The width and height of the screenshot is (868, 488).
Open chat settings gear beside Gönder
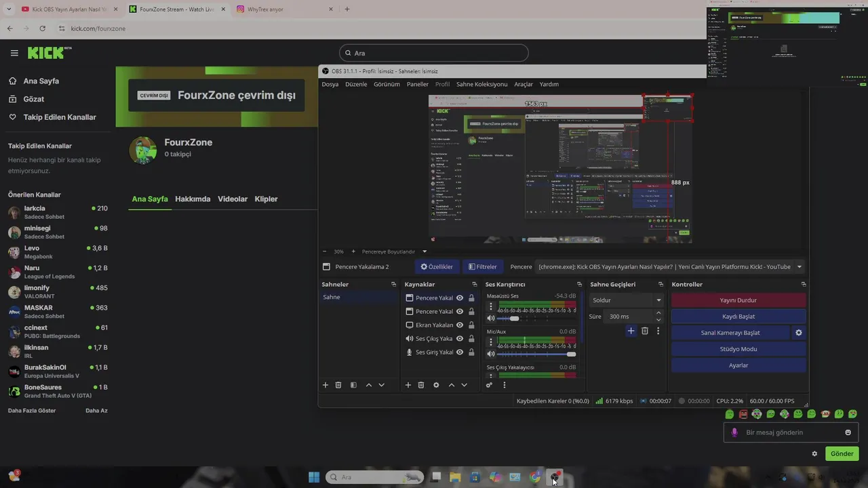(814, 454)
